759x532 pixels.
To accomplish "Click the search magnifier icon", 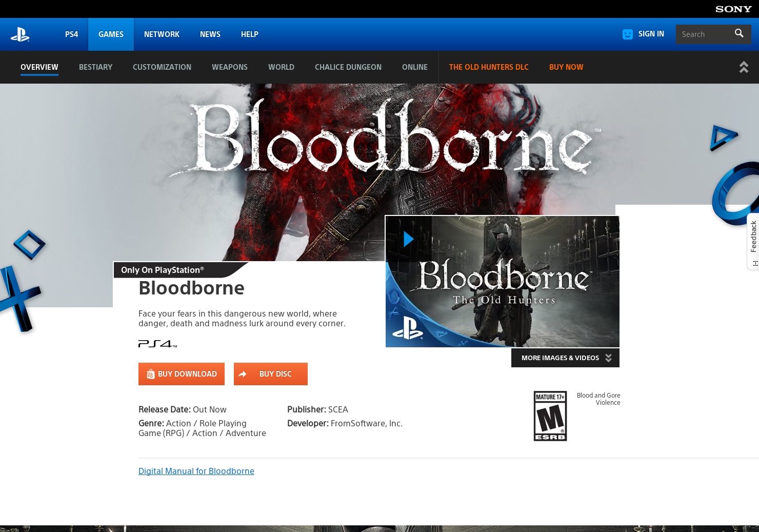I will (739, 33).
